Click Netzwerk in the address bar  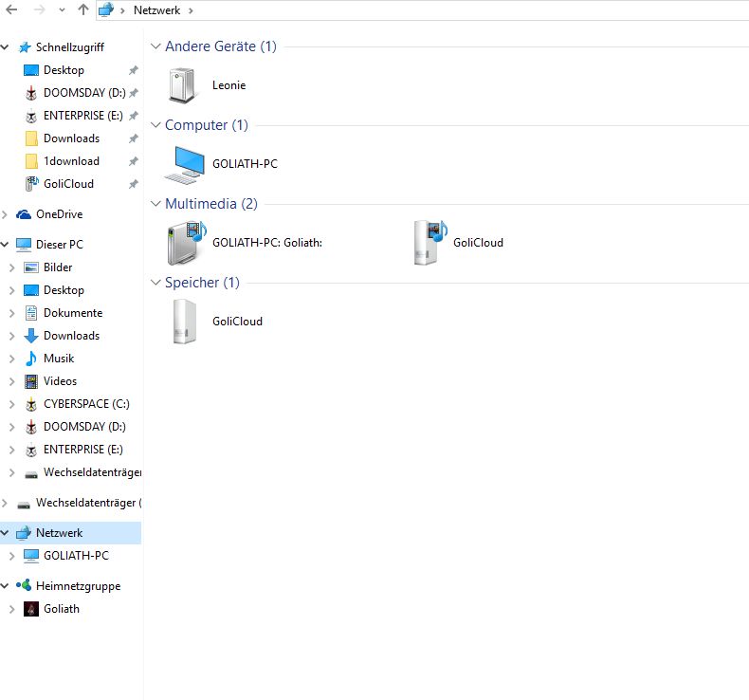pos(156,10)
